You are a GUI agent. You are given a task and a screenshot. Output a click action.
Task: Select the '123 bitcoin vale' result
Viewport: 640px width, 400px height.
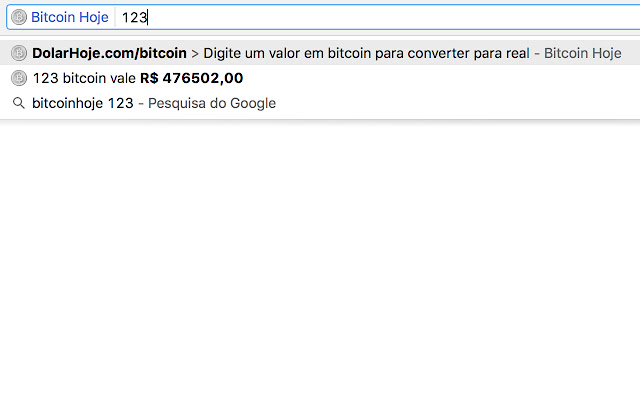320,78
